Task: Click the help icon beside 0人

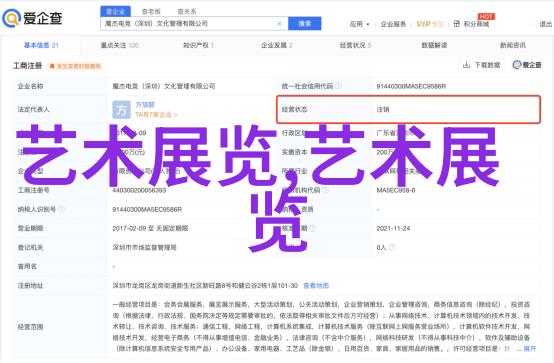Action: (391, 247)
